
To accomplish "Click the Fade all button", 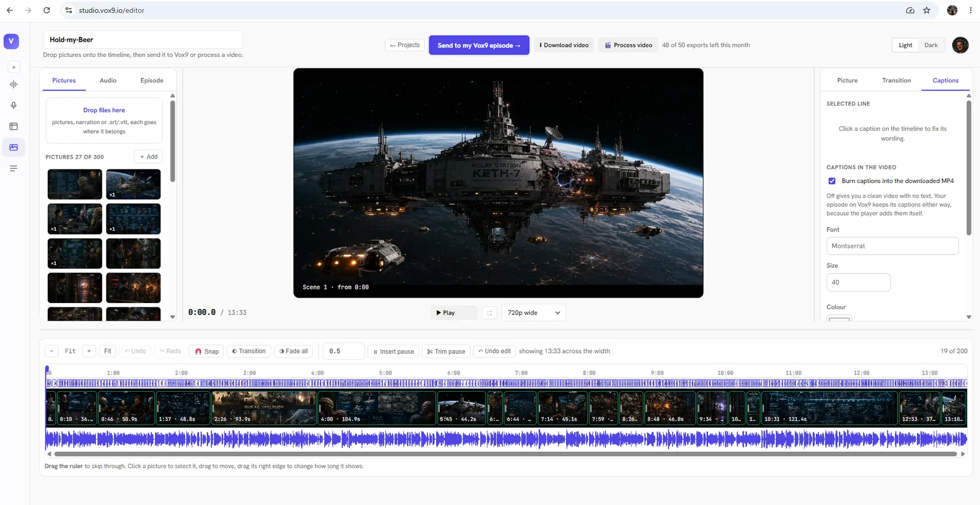I will click(x=293, y=351).
